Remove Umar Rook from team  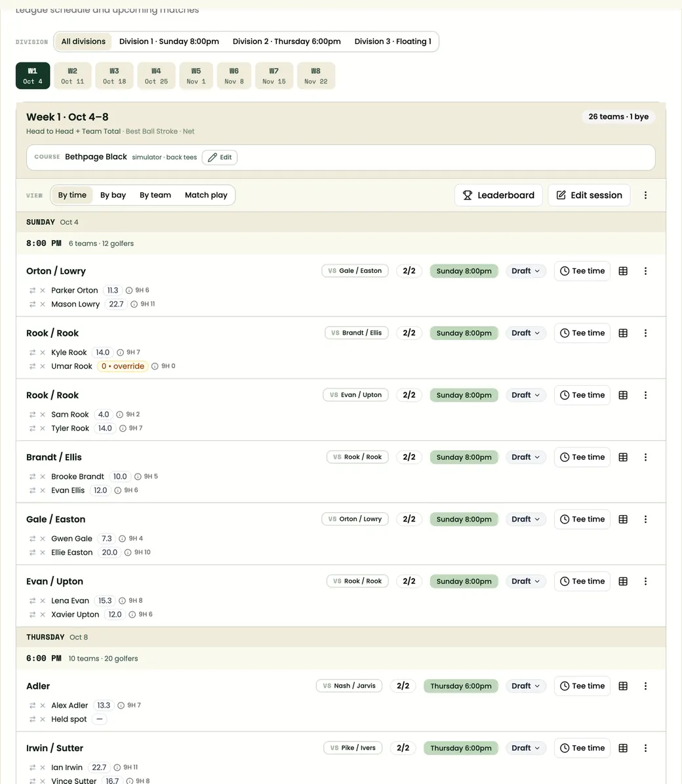(43, 366)
